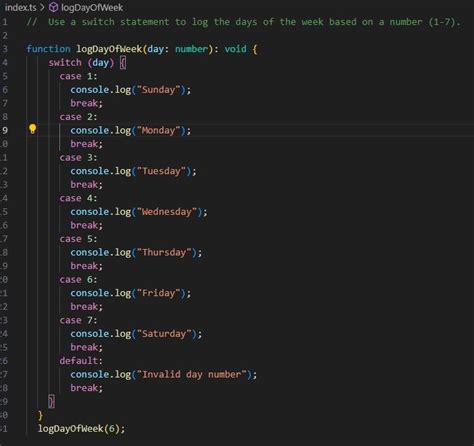
Task: Click the "case 1:" label
Action: [x=78, y=76]
